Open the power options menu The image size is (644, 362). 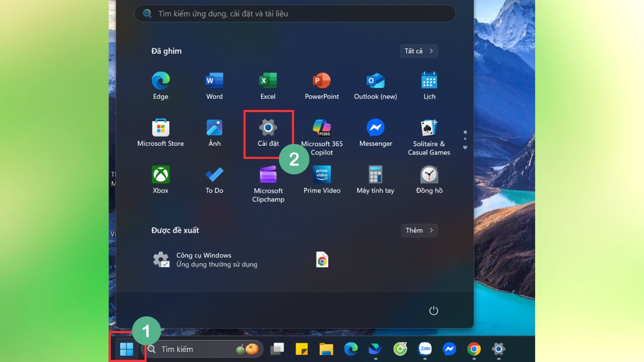tap(434, 310)
